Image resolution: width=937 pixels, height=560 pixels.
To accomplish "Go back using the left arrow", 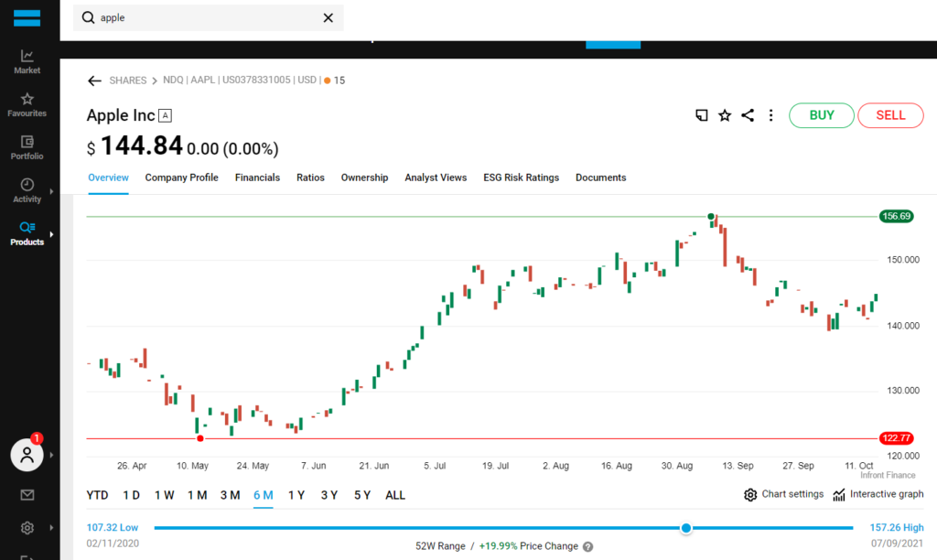I will [94, 81].
